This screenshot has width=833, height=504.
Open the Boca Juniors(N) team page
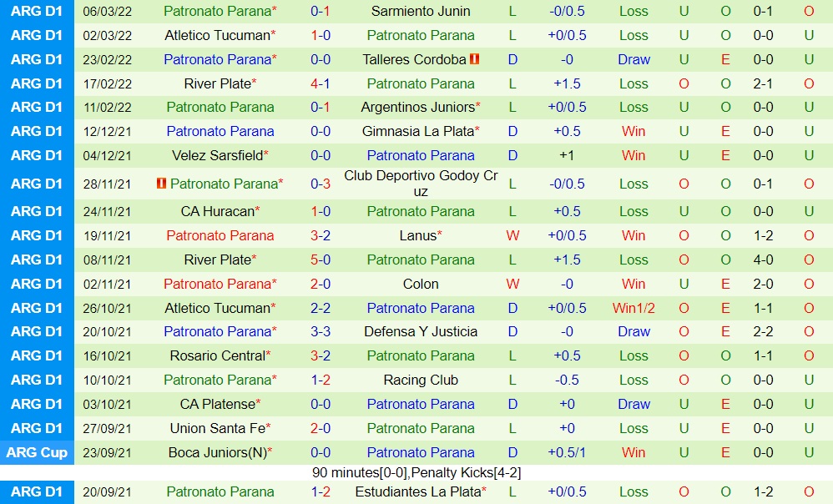tap(218, 453)
